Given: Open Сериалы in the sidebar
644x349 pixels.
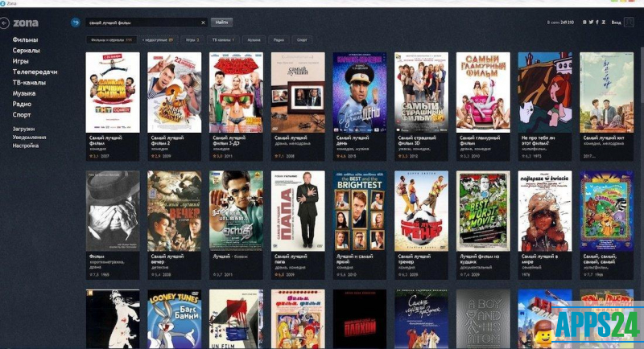Looking at the screenshot, I should point(26,51).
